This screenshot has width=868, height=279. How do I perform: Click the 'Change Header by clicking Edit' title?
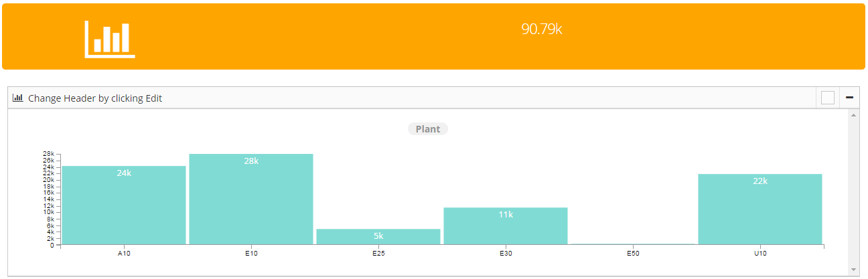coord(95,98)
